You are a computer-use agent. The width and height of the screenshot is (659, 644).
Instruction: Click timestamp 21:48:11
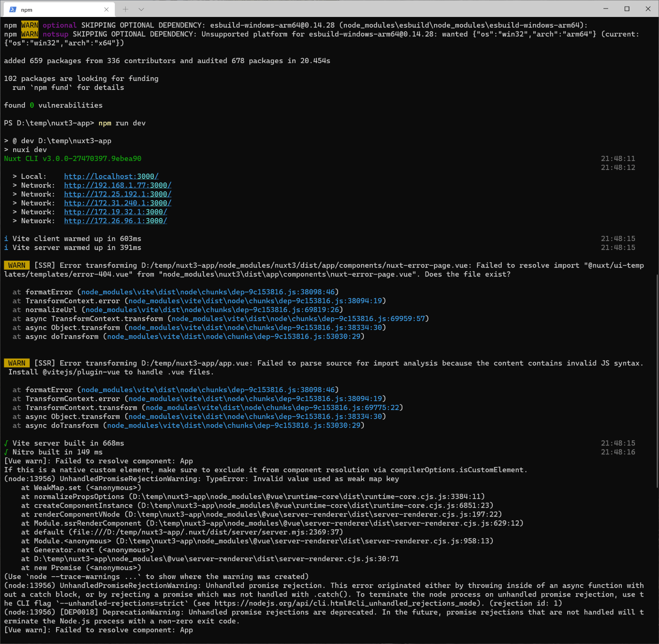pos(618,159)
